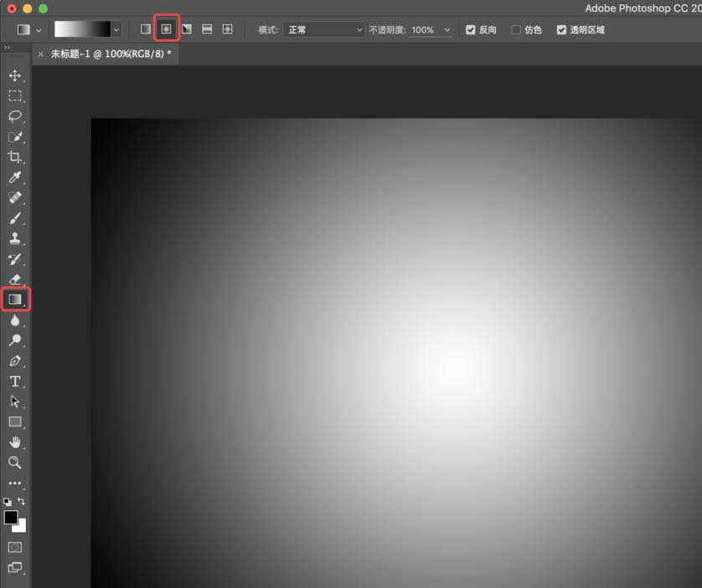Viewport: 702px width, 588px height.
Task: Select the Eyedropper tool
Action: click(x=15, y=178)
